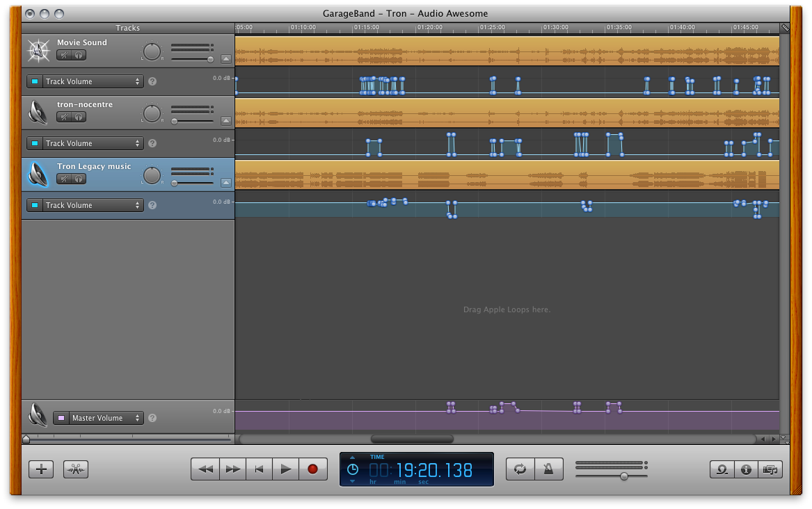The width and height of the screenshot is (812, 509).
Task: Click the 'Tracks' column header
Action: pyautogui.click(x=128, y=28)
